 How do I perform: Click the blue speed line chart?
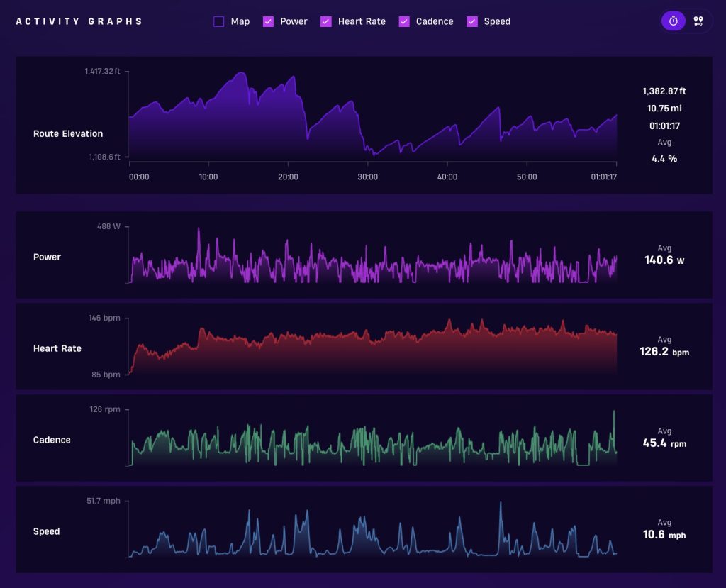tap(373, 529)
